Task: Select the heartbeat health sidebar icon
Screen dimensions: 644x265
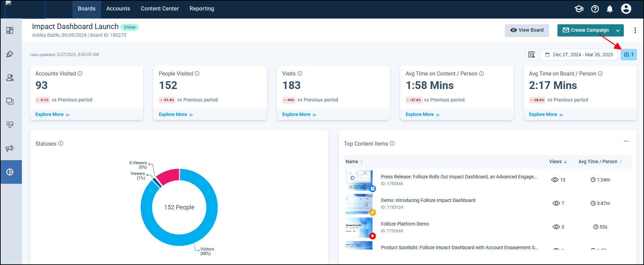Action: [x=10, y=125]
